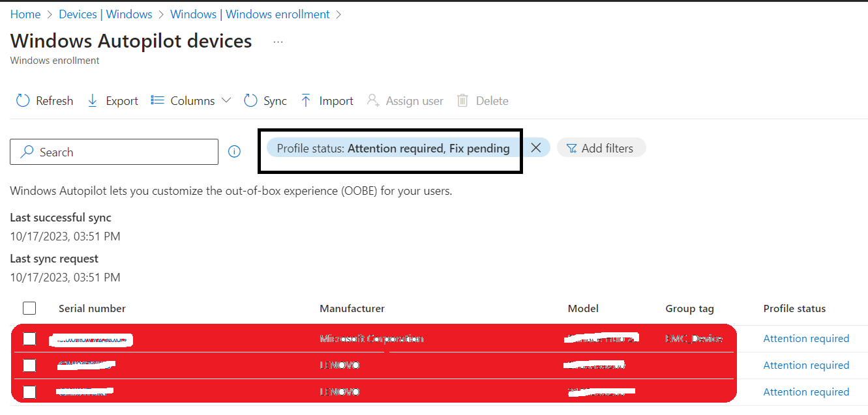Open the Profile status filter pill
This screenshot has height=415, width=868.
(x=393, y=149)
